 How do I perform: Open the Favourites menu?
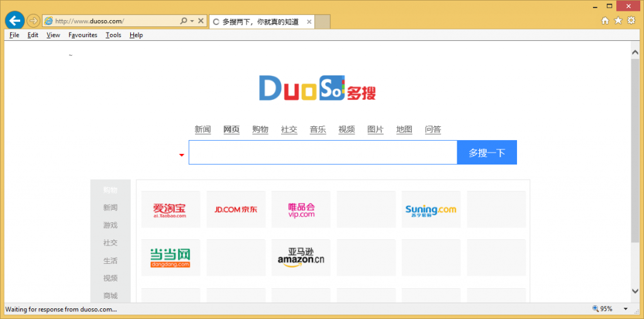82,35
